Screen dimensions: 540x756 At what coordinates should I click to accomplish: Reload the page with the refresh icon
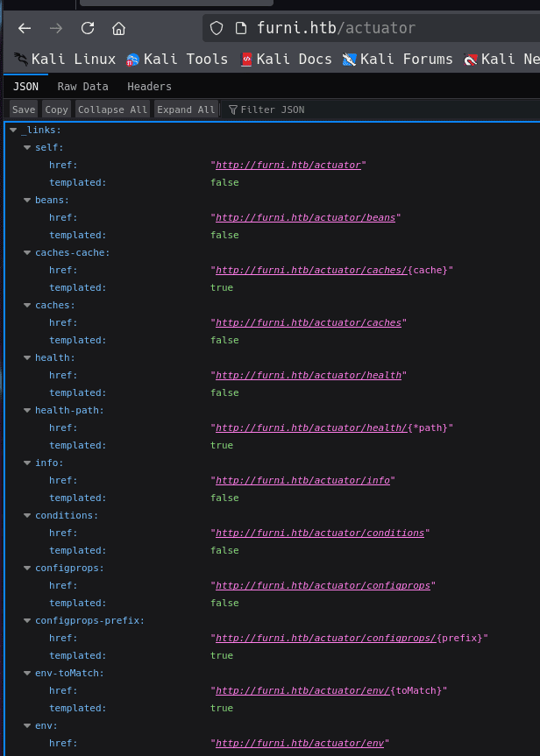(88, 28)
